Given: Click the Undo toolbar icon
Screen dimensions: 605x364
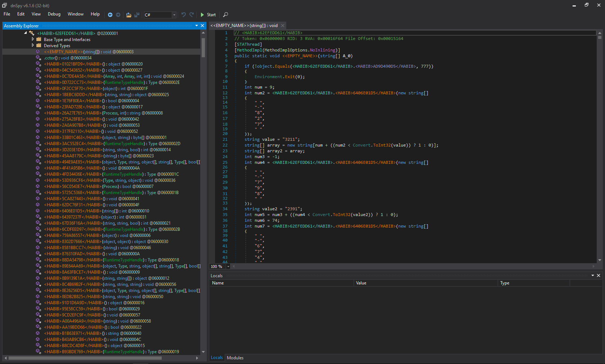Looking at the screenshot, I should click(x=184, y=15).
